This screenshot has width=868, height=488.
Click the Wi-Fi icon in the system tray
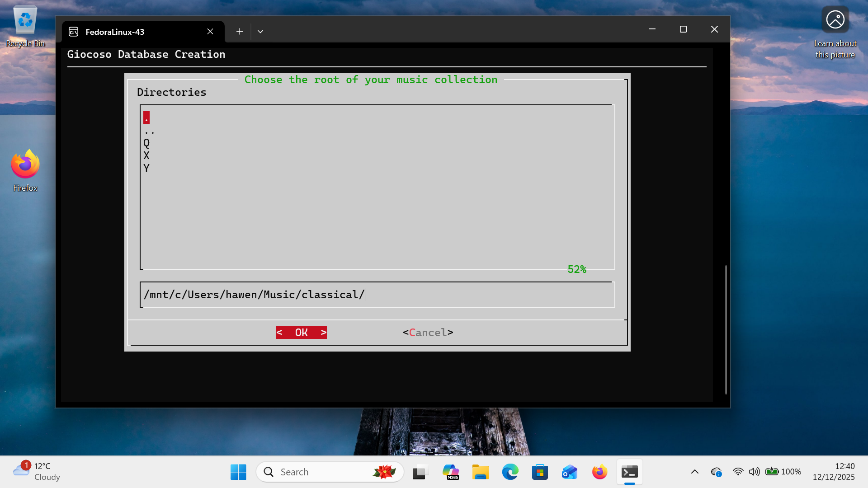click(x=738, y=471)
